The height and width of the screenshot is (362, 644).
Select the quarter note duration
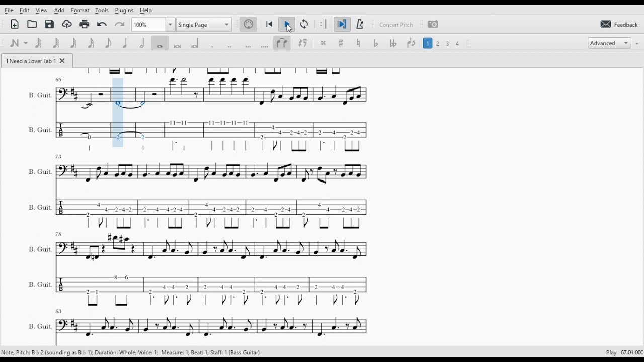click(125, 43)
